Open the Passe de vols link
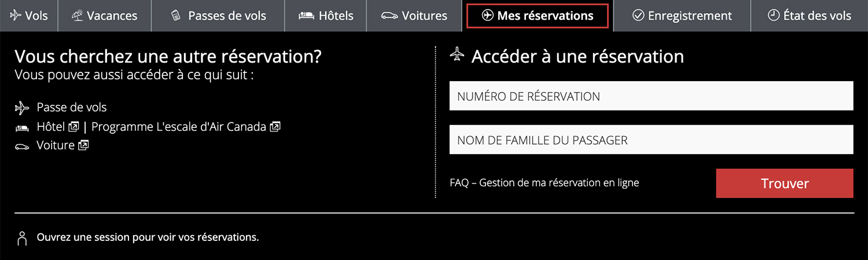Image resolution: width=868 pixels, height=260 pixels. [x=72, y=107]
